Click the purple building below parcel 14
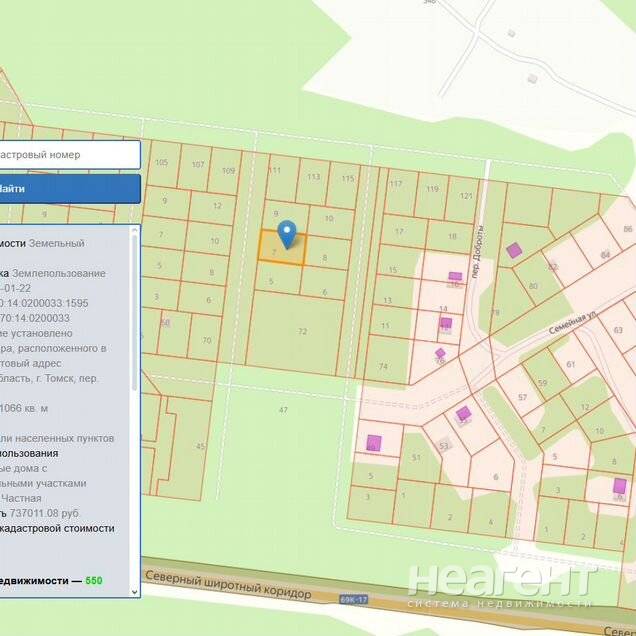The width and height of the screenshot is (636, 636). pos(445,324)
